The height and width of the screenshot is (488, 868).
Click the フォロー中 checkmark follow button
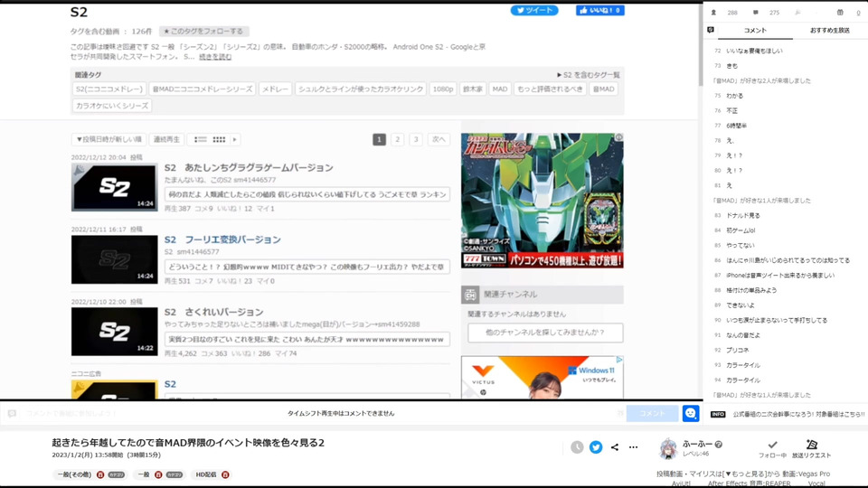tap(772, 449)
